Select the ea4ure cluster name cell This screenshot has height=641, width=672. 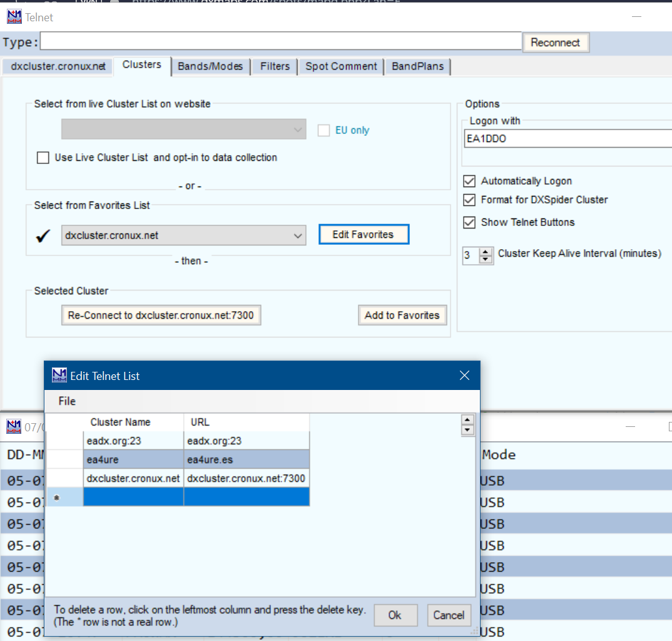pos(133,459)
